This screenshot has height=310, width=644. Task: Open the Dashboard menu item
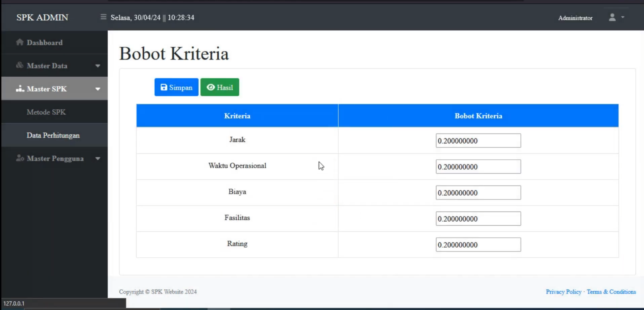(54, 42)
